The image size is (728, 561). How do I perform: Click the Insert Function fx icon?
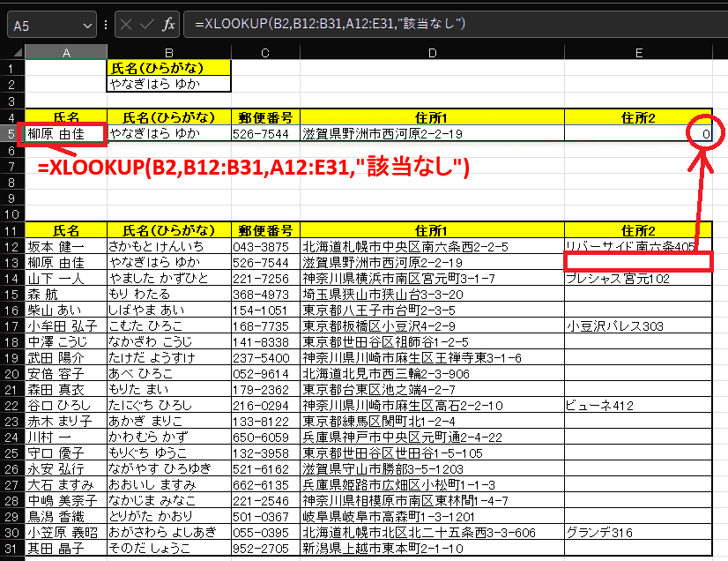coord(168,24)
